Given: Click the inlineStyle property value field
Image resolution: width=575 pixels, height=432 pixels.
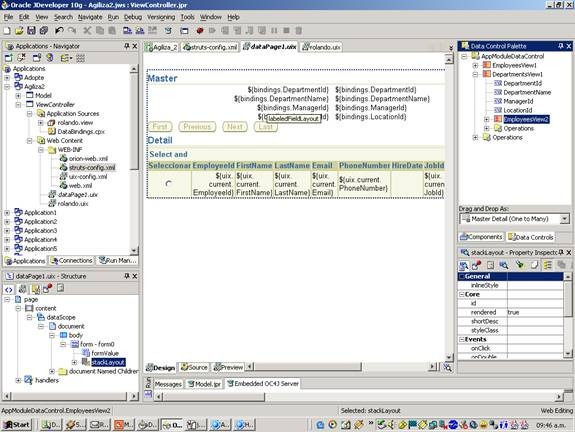Looking at the screenshot, I should coord(535,285).
